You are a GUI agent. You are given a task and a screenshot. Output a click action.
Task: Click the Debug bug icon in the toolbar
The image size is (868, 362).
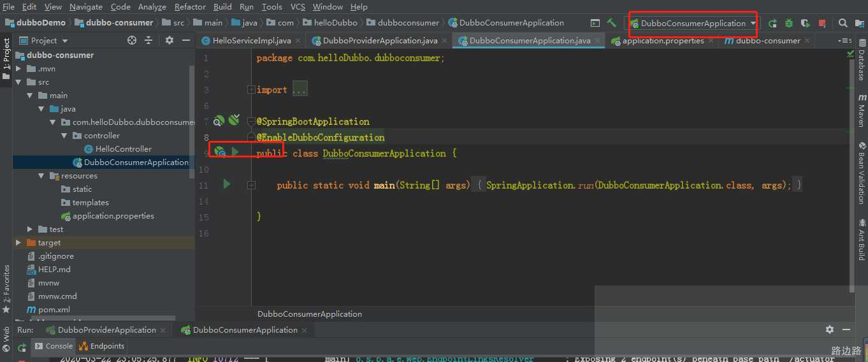[x=789, y=23]
